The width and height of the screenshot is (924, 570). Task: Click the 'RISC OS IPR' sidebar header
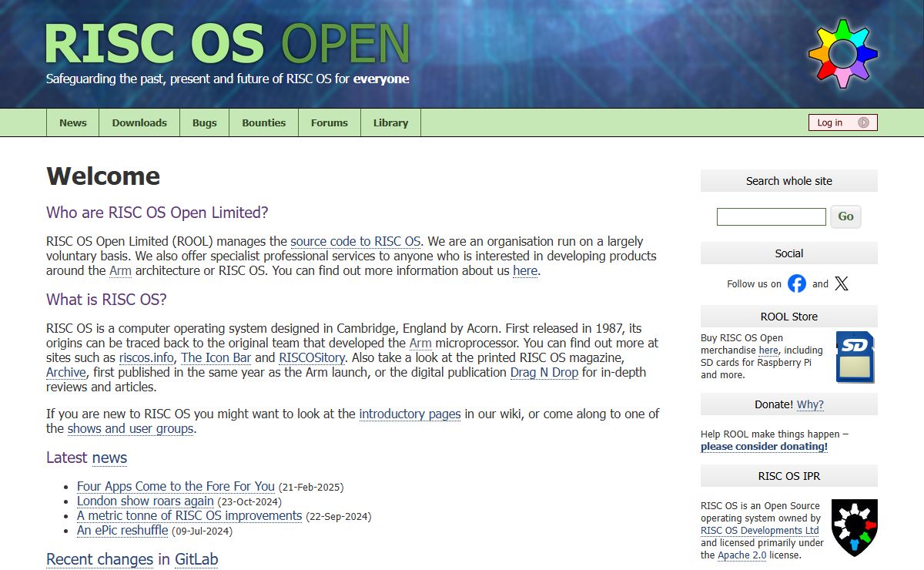coord(789,476)
